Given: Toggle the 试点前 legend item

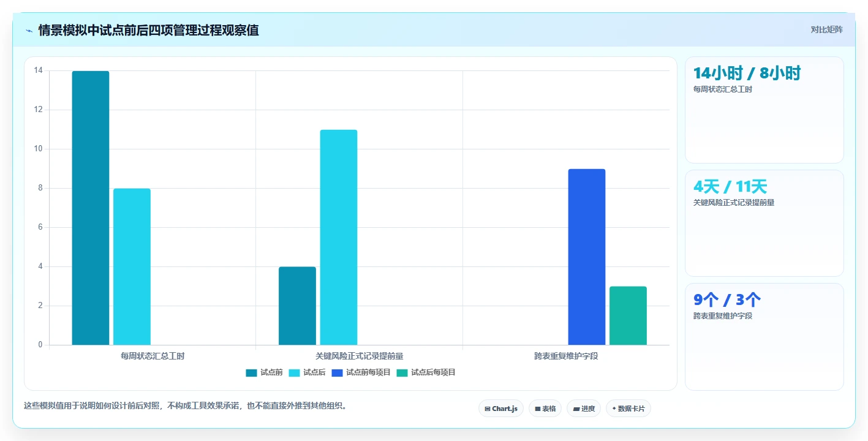Looking at the screenshot, I should 264,372.
